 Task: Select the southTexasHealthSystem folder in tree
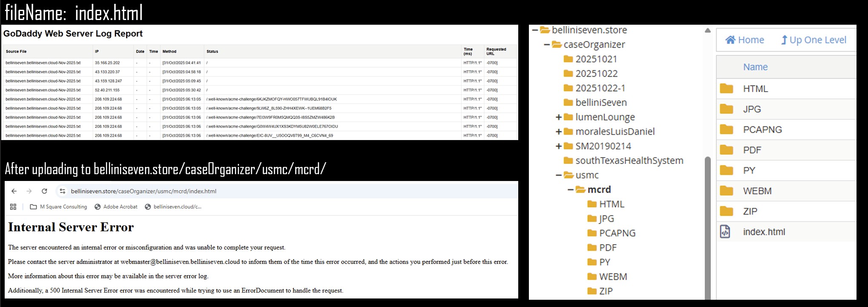tap(629, 161)
